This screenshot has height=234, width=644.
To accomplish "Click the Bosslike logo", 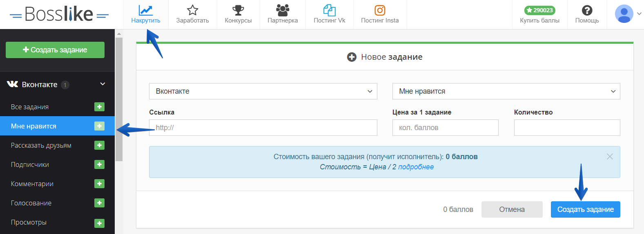I will [x=59, y=14].
